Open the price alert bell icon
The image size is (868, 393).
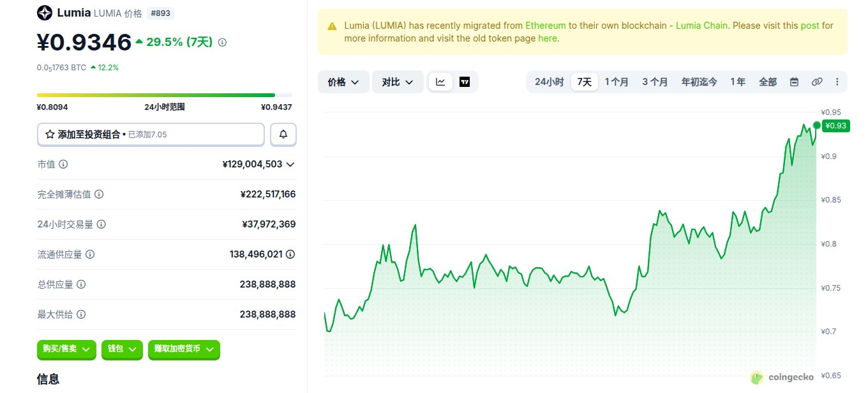(283, 134)
